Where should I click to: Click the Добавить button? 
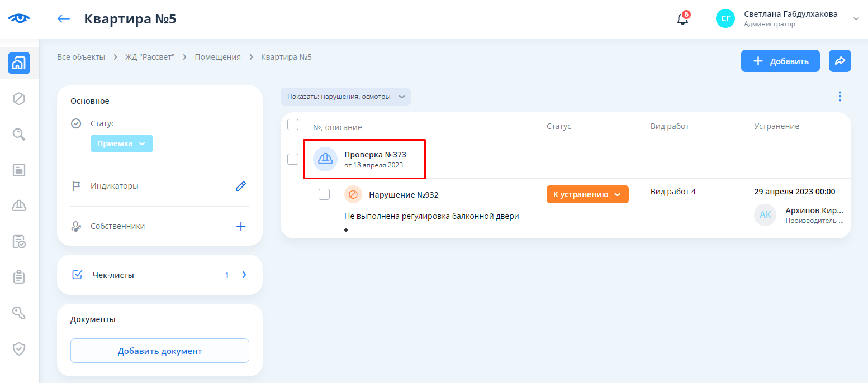point(780,61)
